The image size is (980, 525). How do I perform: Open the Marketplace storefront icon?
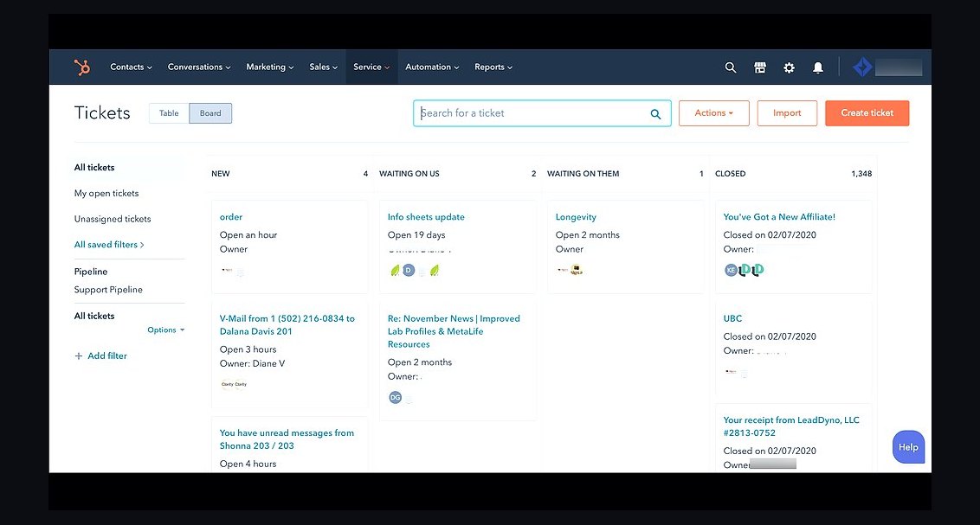760,67
